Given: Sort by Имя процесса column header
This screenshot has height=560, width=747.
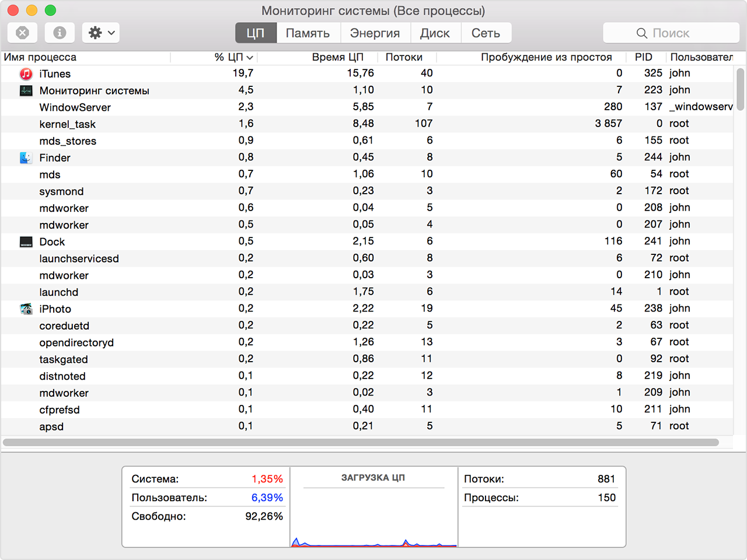Looking at the screenshot, I should click(41, 57).
